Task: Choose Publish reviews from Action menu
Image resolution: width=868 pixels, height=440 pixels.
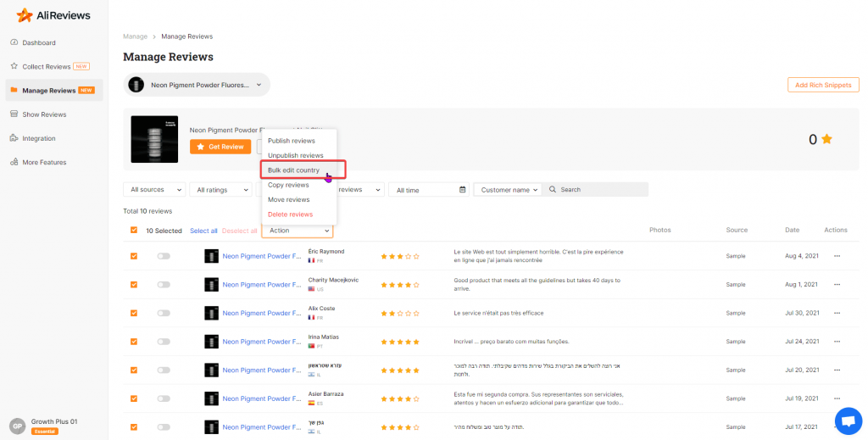Action: click(x=292, y=141)
